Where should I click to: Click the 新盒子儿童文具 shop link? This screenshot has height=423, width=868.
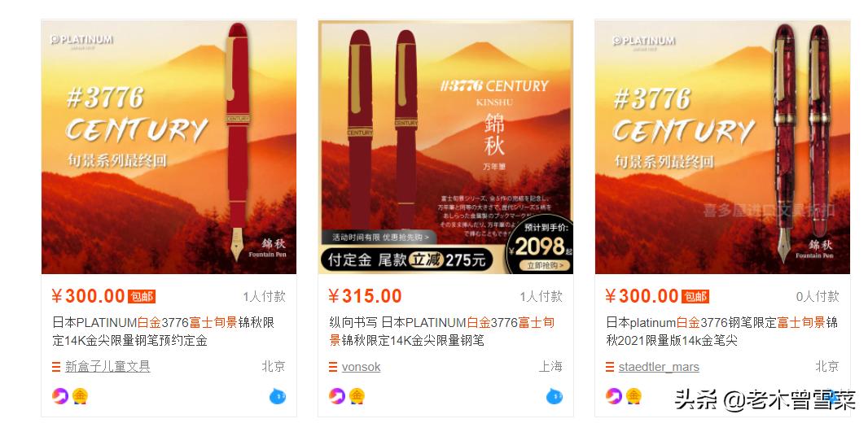pos(107,367)
